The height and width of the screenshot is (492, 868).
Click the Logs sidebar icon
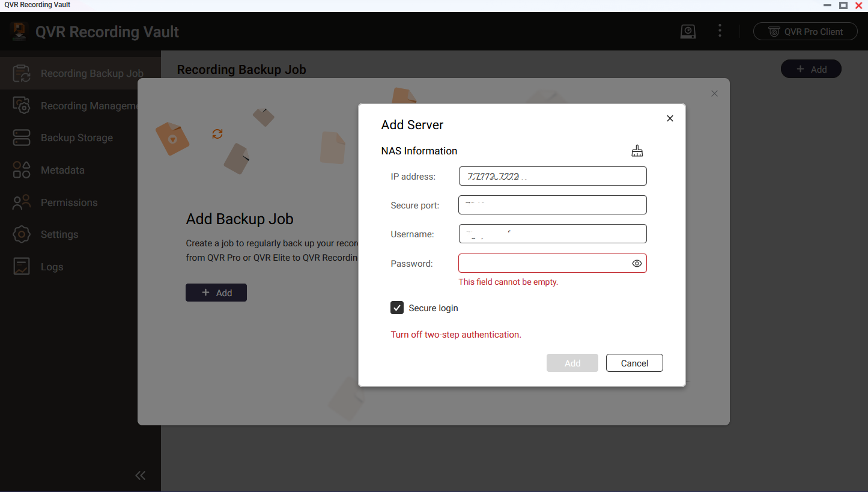pyautogui.click(x=22, y=267)
